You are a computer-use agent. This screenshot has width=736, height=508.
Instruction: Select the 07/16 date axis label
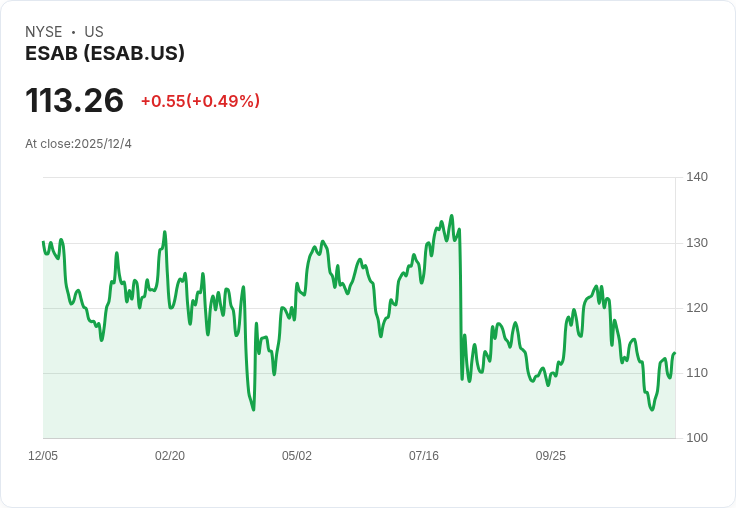click(424, 456)
